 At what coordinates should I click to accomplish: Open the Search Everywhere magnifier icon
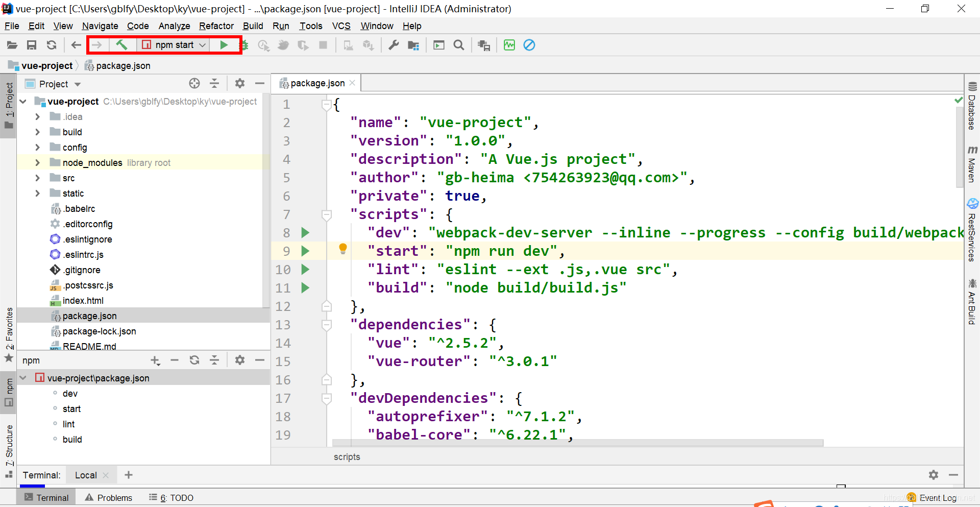(459, 45)
